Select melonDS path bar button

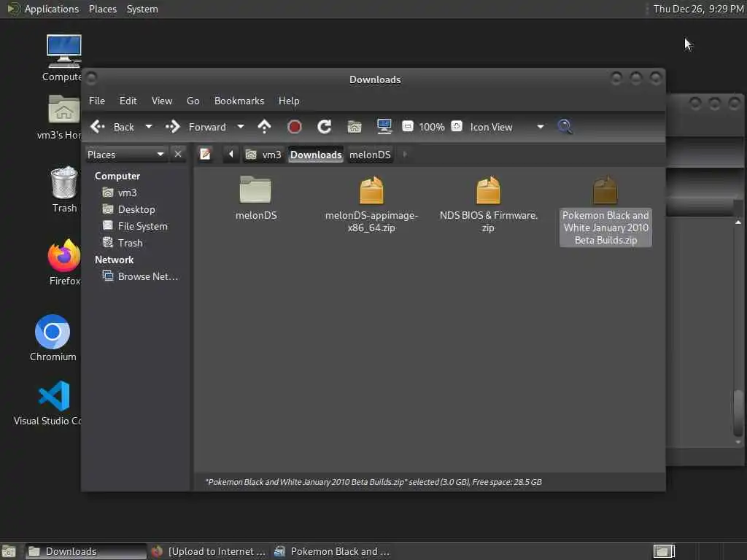click(x=370, y=155)
